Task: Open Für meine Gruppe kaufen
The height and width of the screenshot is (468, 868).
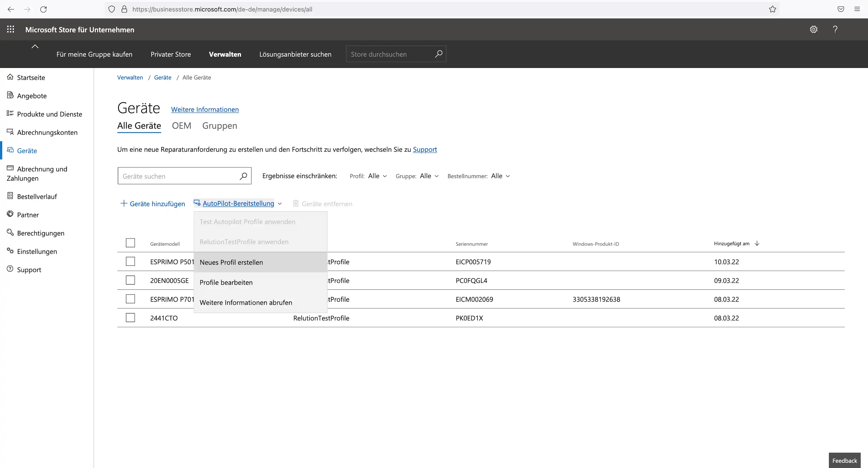Action: pyautogui.click(x=94, y=54)
